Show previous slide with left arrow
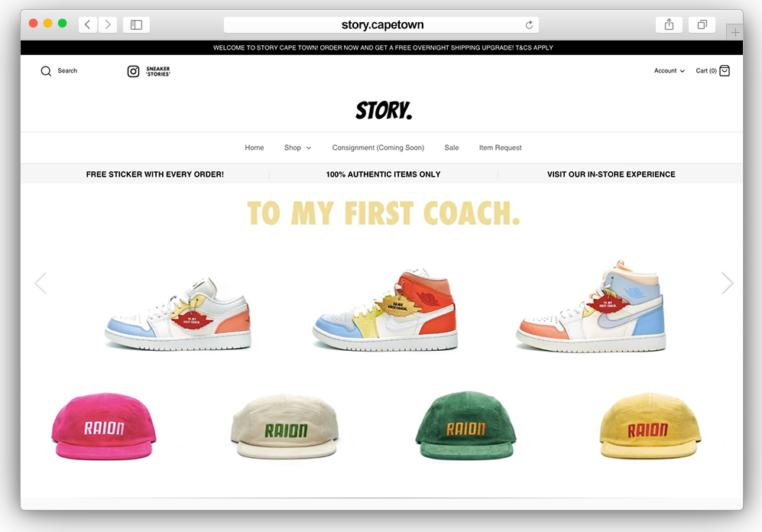Screen dimensions: 762x532 click(41, 283)
